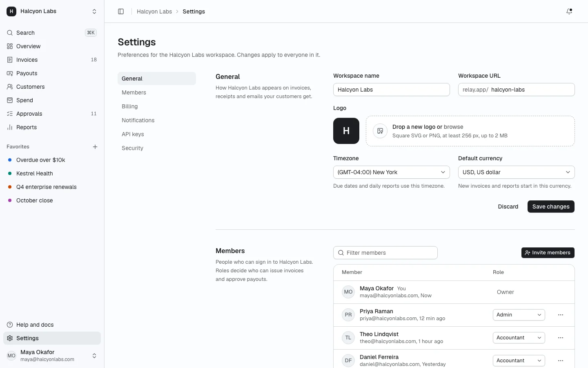The image size is (588, 368).
Task: Click the image upload icon in logo dropzone
Action: (x=380, y=131)
